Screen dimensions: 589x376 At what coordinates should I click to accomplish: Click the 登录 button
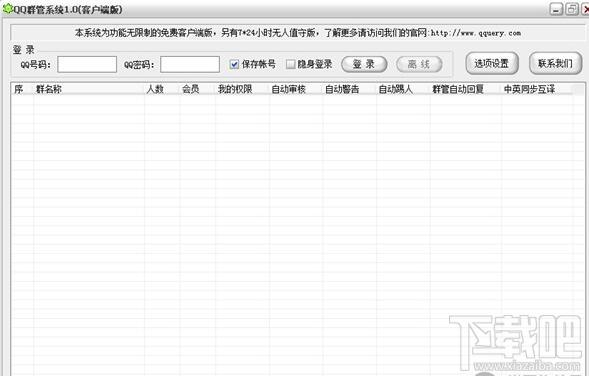(x=364, y=64)
